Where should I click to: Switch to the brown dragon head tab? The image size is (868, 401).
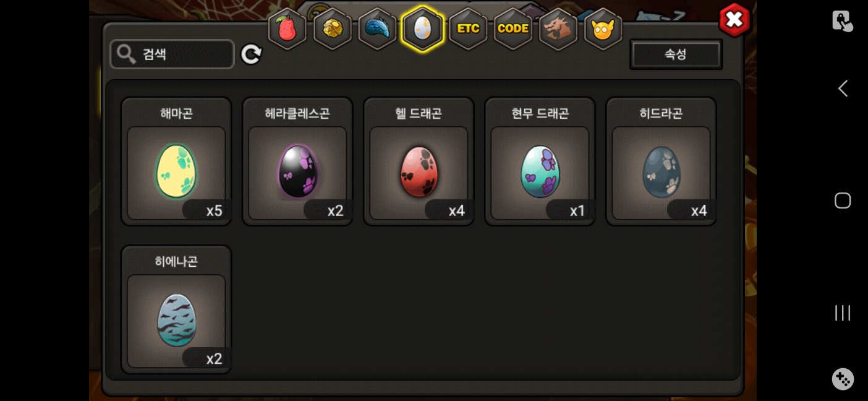(x=558, y=28)
